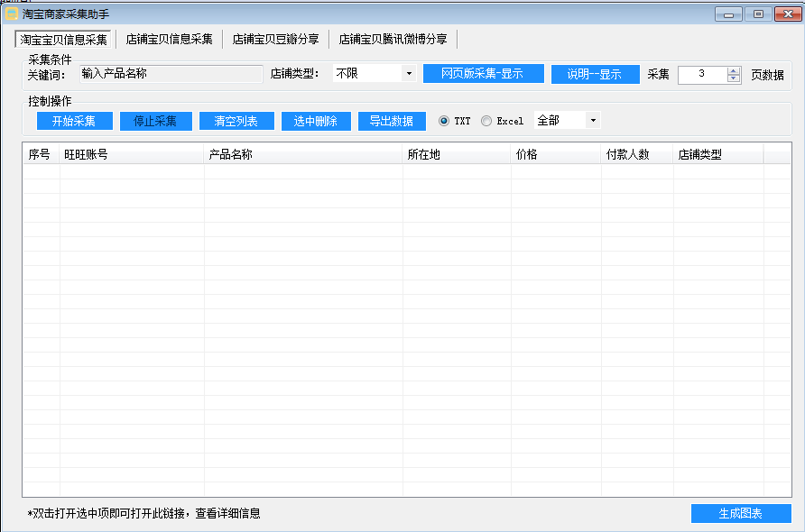Click the 生成图表 button

(741, 514)
